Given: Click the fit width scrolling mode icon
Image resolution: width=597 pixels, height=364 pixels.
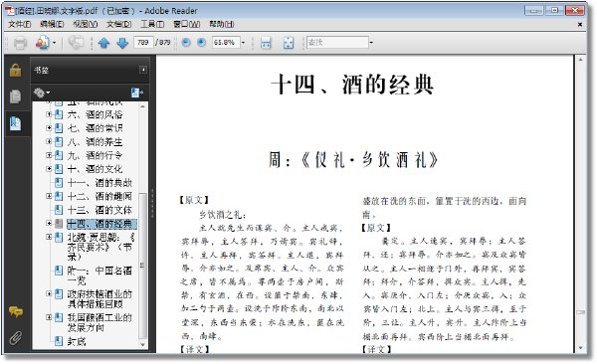Looking at the screenshot, I should [x=266, y=43].
